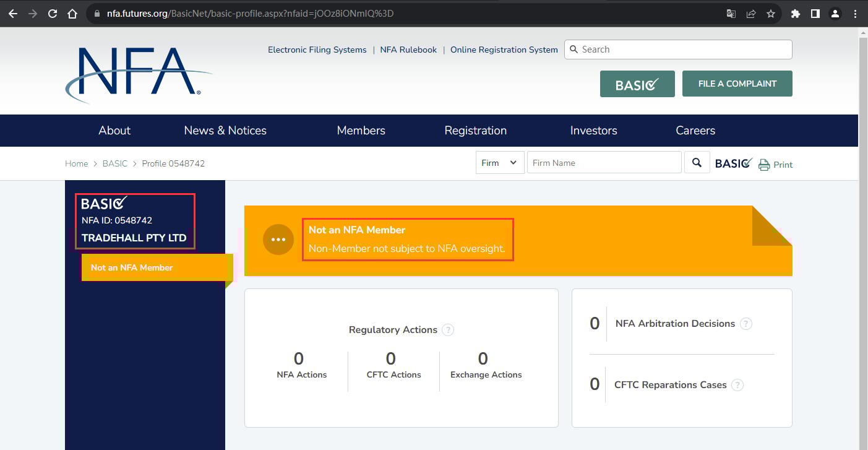Click the browser forward arrow
Image resolution: width=868 pixels, height=450 pixels.
[x=33, y=14]
